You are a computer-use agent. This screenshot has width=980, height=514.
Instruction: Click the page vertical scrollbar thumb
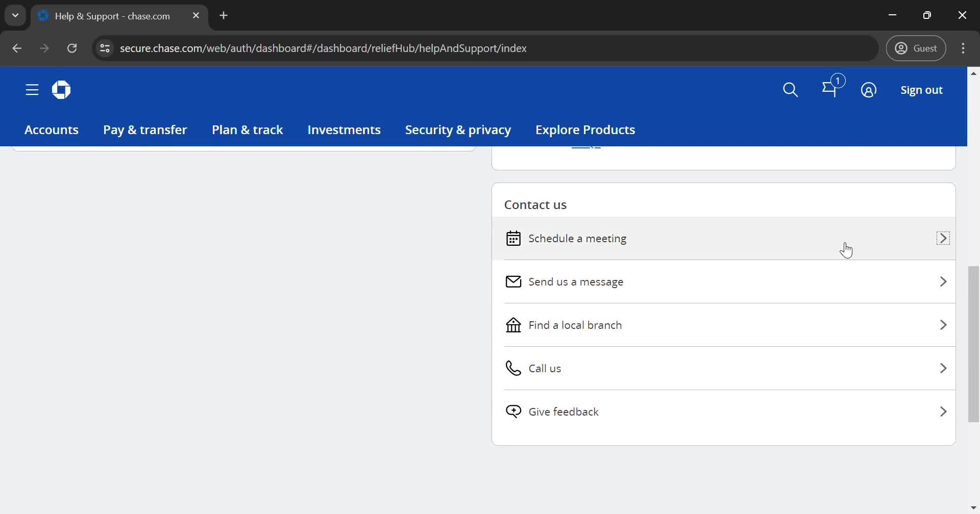(x=973, y=344)
